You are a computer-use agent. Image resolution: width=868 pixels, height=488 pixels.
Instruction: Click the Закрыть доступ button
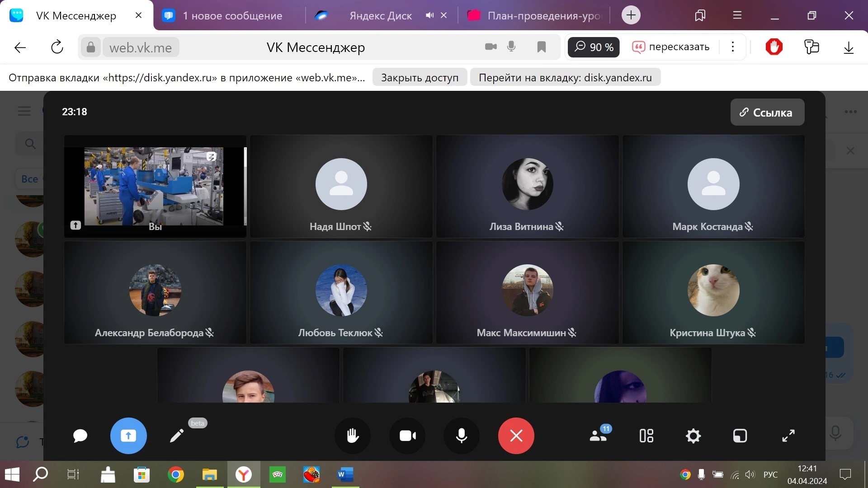click(420, 77)
